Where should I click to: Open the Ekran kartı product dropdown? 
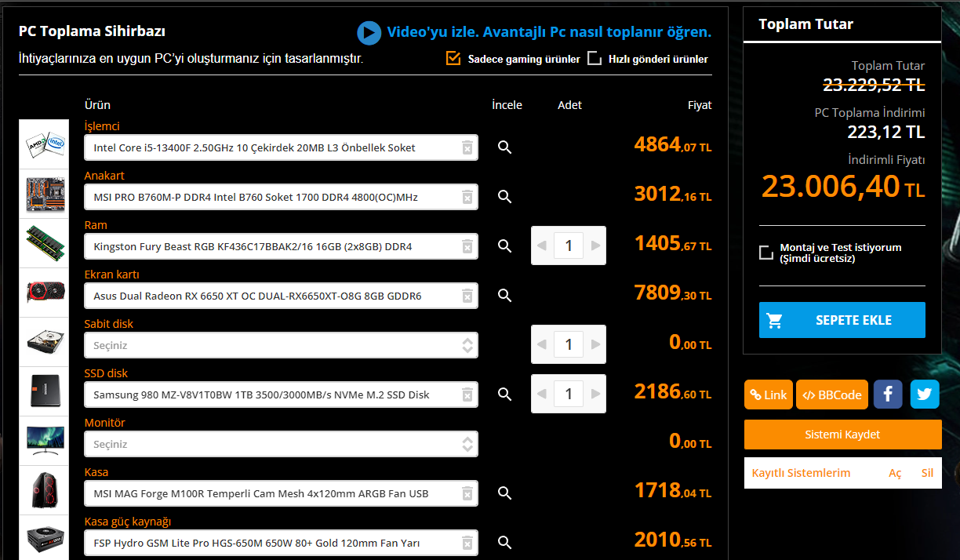(x=281, y=296)
